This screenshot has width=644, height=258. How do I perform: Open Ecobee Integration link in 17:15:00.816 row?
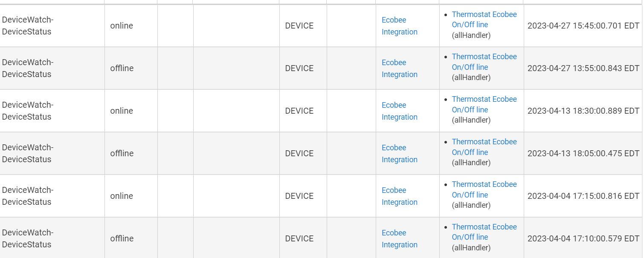pyautogui.click(x=399, y=196)
